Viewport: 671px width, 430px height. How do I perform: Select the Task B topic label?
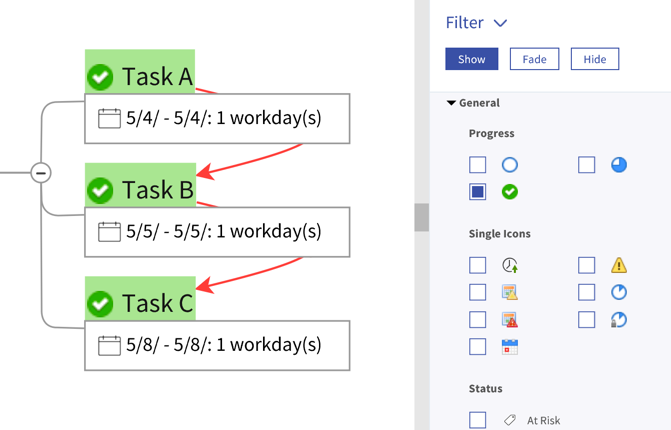[157, 190]
